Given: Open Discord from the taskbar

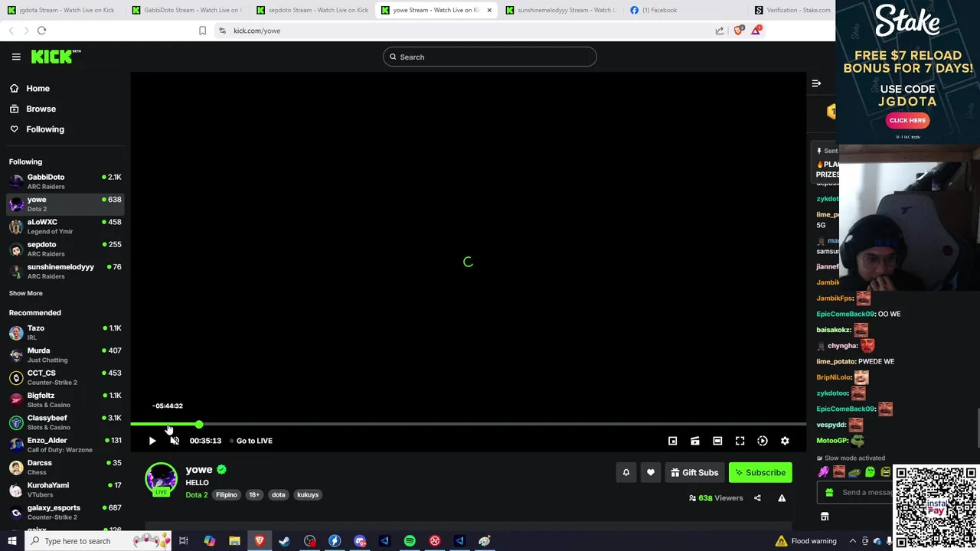Looking at the screenshot, I should [360, 541].
